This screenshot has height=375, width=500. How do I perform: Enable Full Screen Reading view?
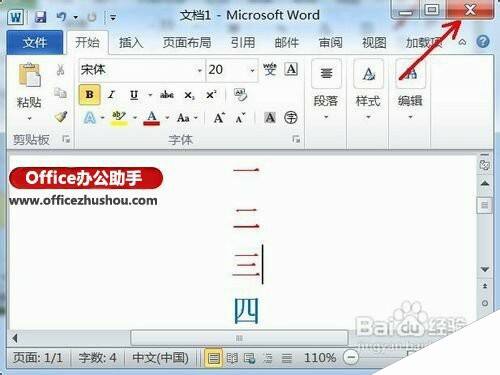click(232, 358)
